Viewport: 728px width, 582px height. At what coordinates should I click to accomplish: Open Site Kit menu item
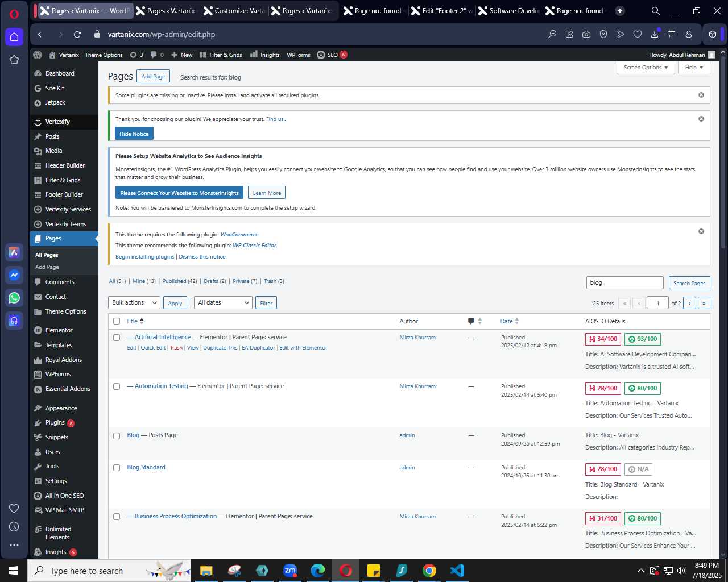coord(55,88)
